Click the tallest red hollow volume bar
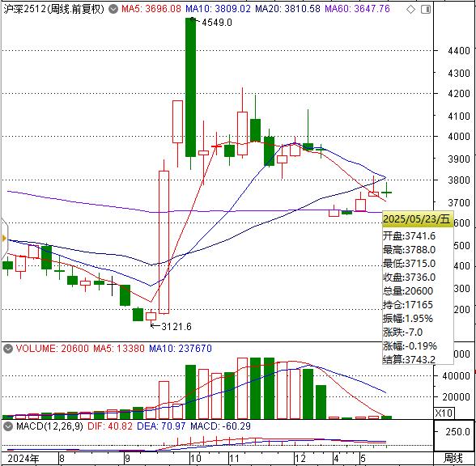This screenshot has height=466, width=476. pyautogui.click(x=242, y=388)
